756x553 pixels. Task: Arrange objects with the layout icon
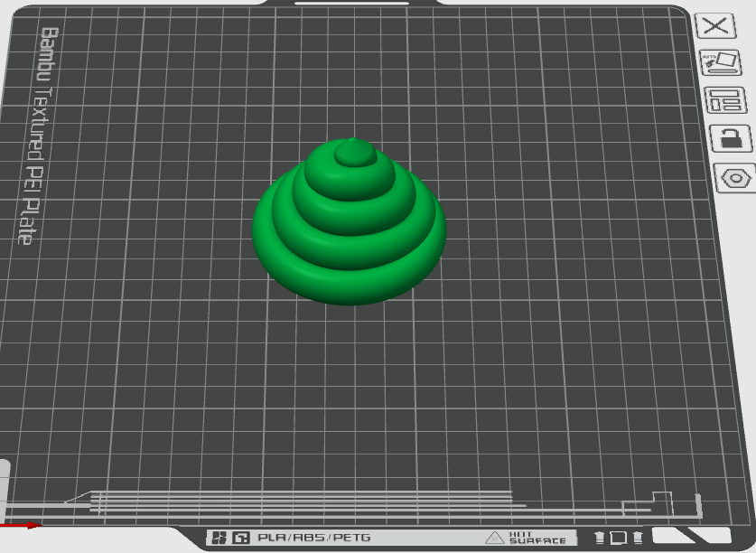point(725,100)
